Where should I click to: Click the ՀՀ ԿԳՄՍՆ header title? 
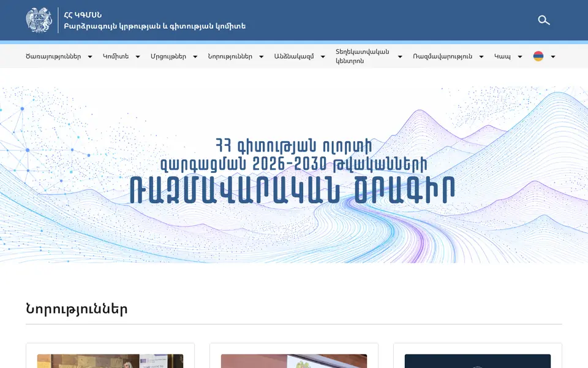83,15
